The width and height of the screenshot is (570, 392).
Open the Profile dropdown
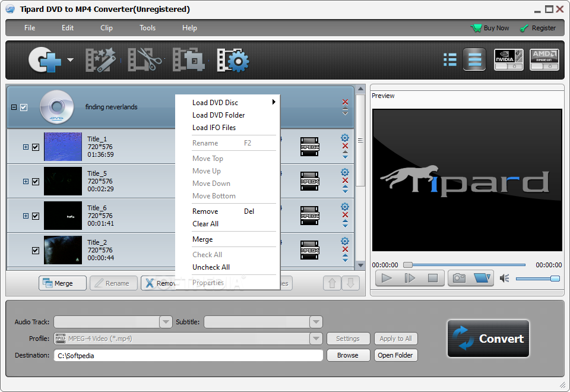[x=316, y=339]
